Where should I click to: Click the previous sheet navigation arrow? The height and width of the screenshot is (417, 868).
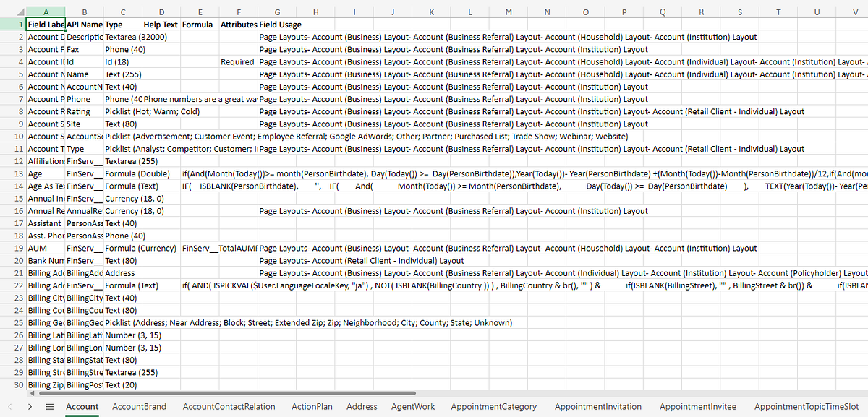tap(10, 406)
